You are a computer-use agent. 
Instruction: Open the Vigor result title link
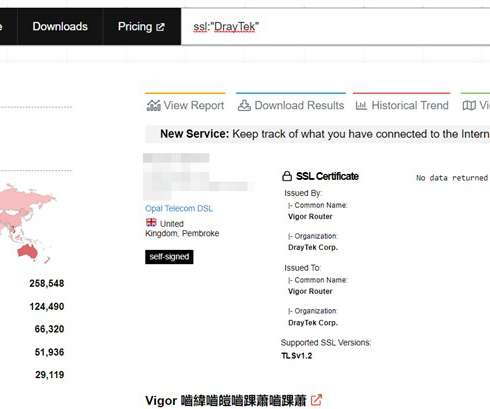[x=226, y=400]
